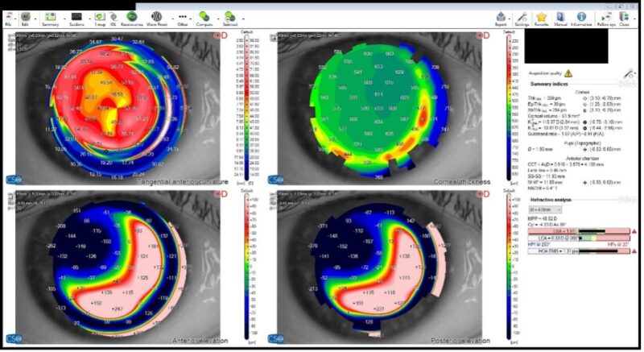Expand the Subtract dropdown arrow

point(243,19)
